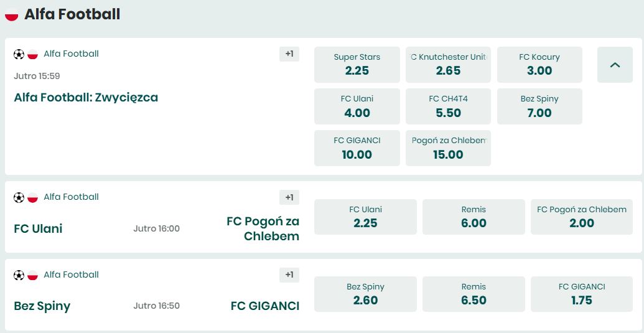Click the soccer ball icon in FC Ulani match
The image size is (644, 333).
(19, 197)
